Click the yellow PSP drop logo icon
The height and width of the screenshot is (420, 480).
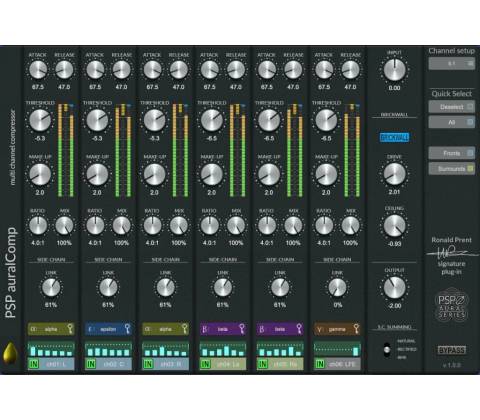tap(9, 352)
